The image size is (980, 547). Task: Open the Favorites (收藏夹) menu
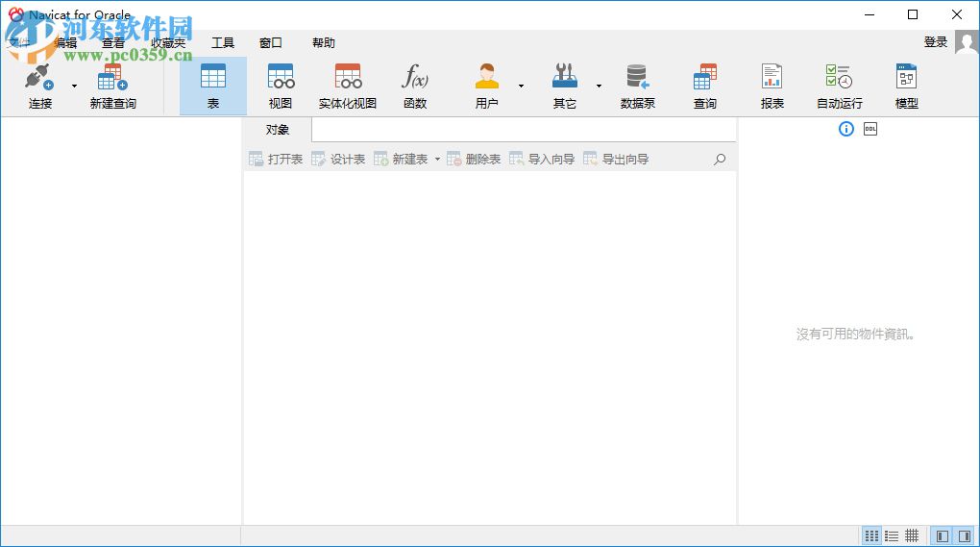(168, 42)
